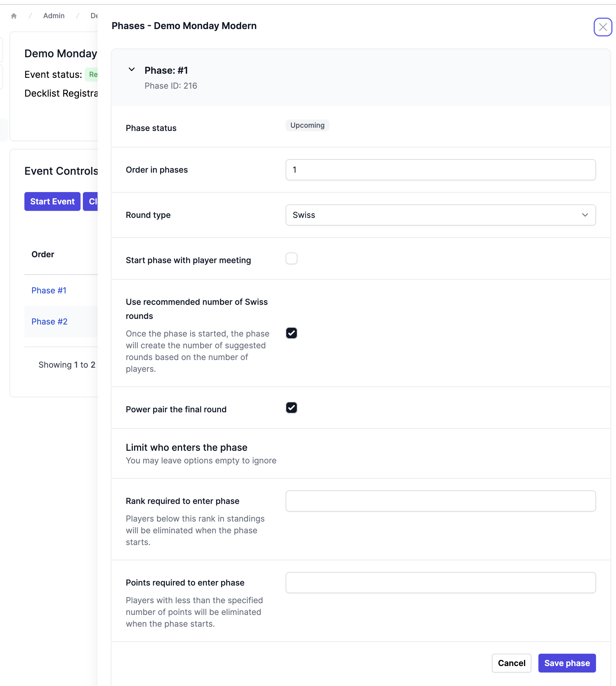
Task: Click the home breadcrumb icon
Action: (14, 16)
